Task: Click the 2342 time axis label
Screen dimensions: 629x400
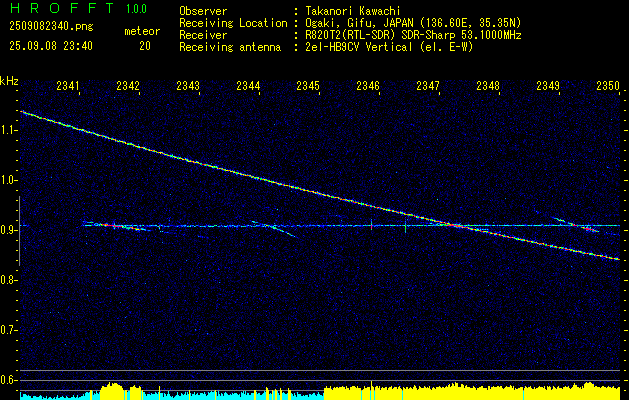Action: (x=128, y=85)
